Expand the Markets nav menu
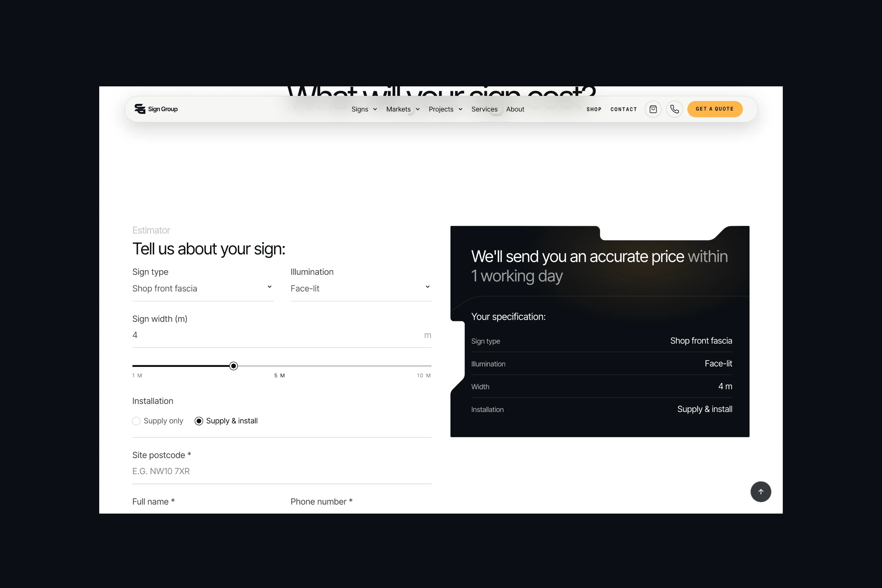 click(403, 109)
